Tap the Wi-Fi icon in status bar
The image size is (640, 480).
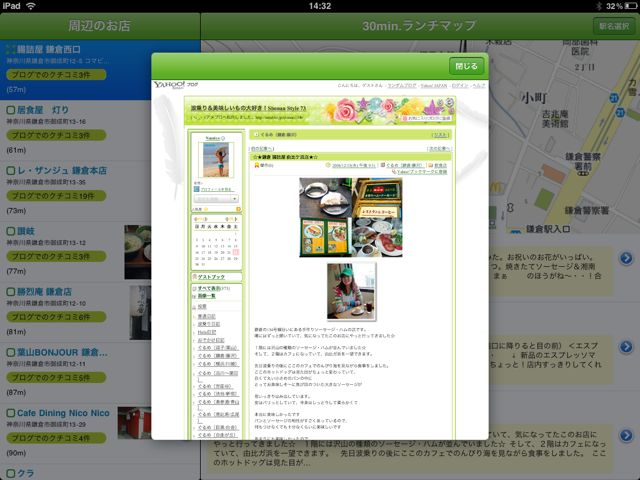(x=31, y=6)
